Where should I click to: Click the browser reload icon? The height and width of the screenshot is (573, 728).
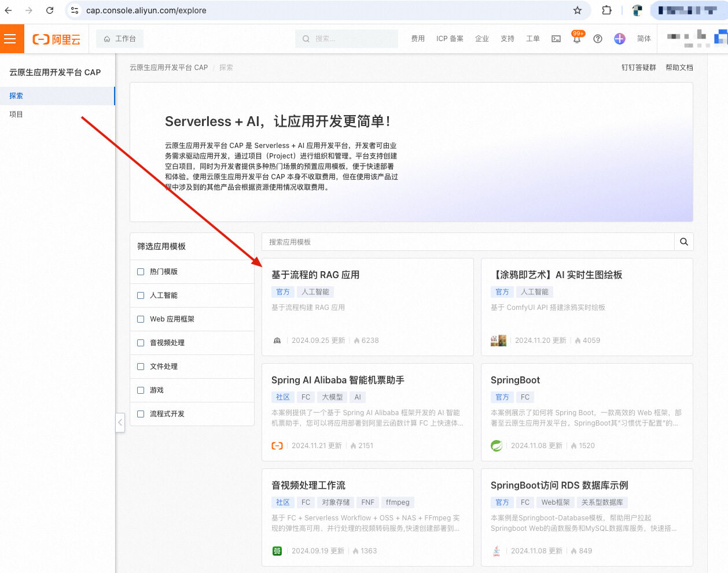(50, 10)
